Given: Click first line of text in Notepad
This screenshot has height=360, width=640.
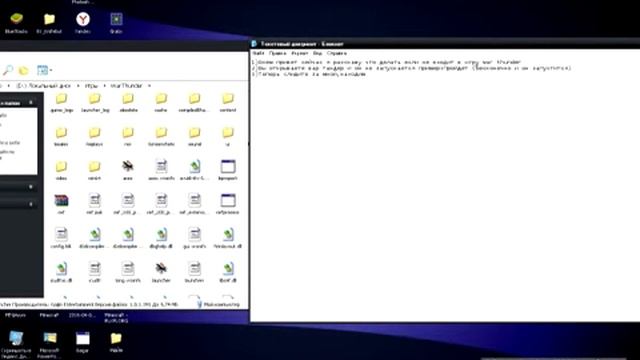Looking at the screenshot, I should point(387,62).
